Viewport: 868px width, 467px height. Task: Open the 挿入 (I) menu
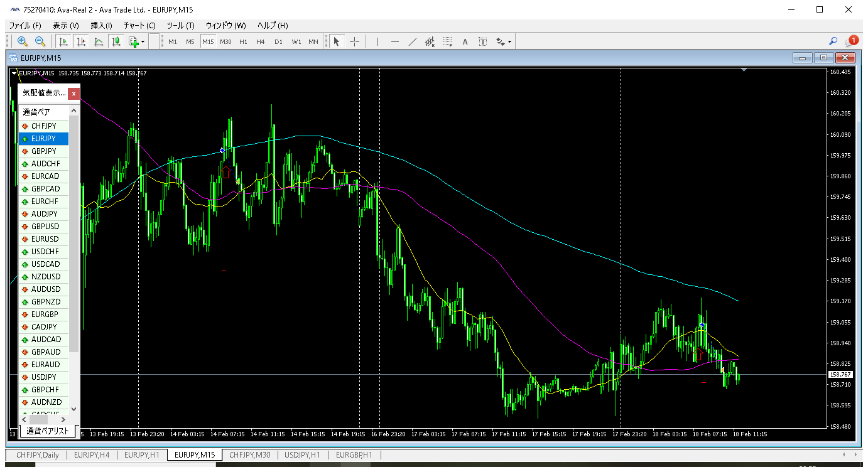coord(101,26)
